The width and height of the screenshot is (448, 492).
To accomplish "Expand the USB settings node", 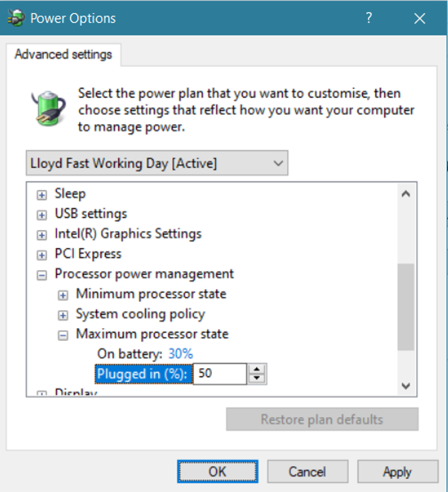I will tap(42, 215).
